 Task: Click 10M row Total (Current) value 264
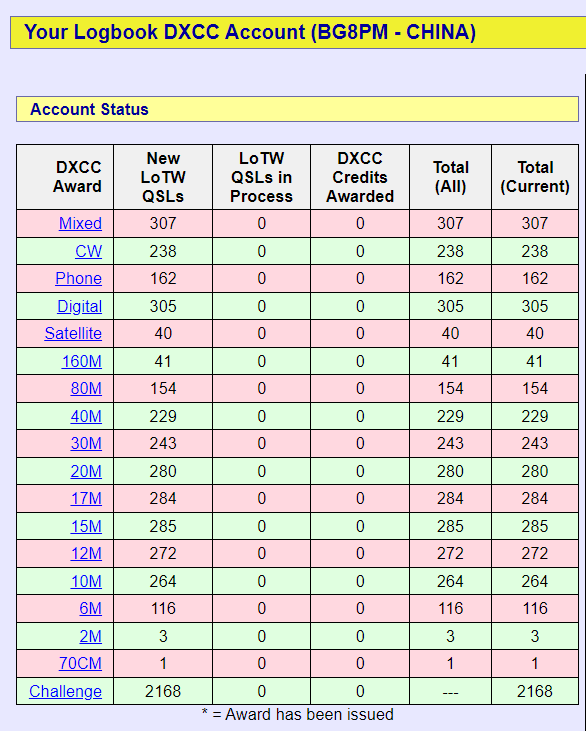tap(535, 581)
